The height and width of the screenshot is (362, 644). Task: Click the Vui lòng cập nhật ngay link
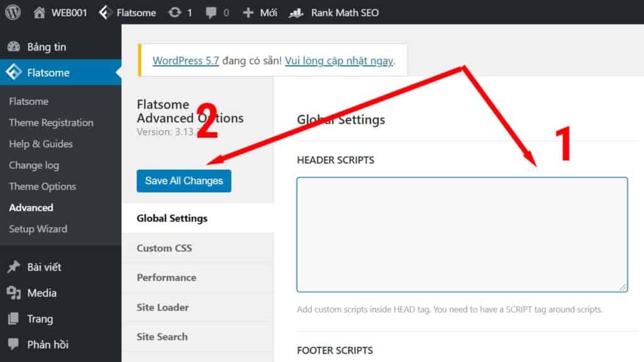pos(339,61)
